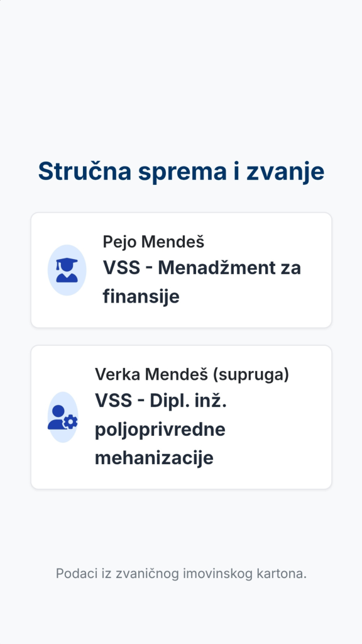Screen dimensions: 362x644
Task: Click the word 'Stručna' in the page heading
Action: [x=85, y=171]
